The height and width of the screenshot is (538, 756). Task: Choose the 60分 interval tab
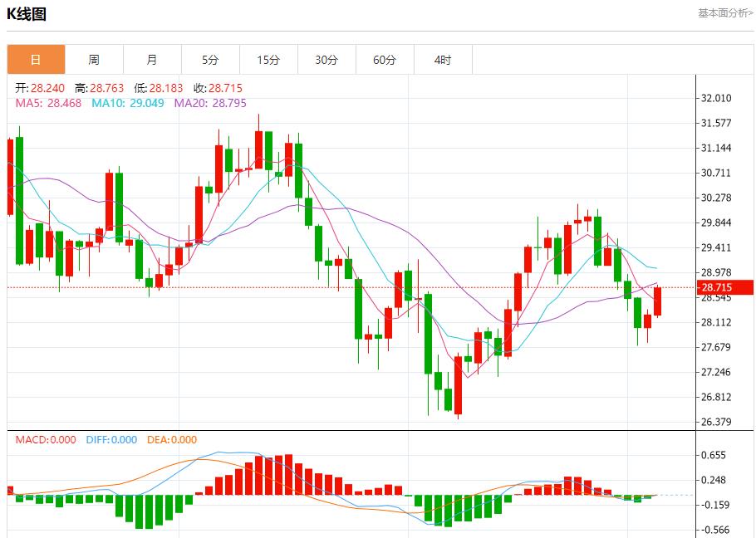coord(385,60)
